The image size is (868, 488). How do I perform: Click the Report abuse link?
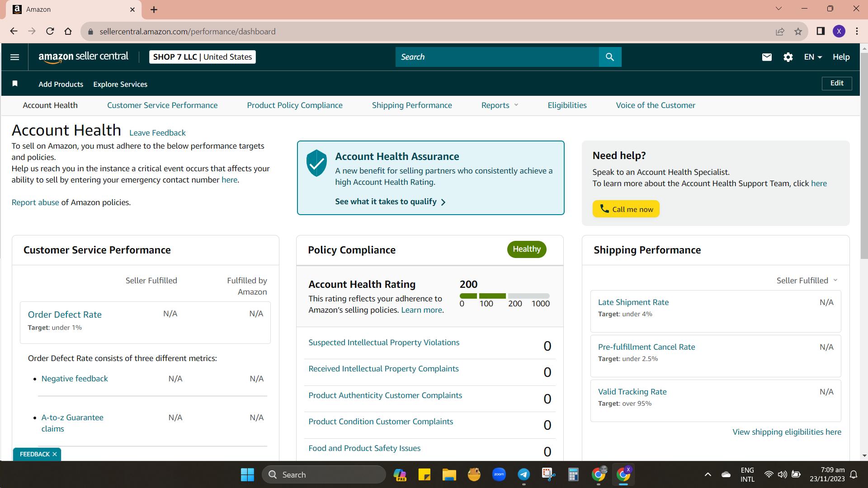[35, 202]
